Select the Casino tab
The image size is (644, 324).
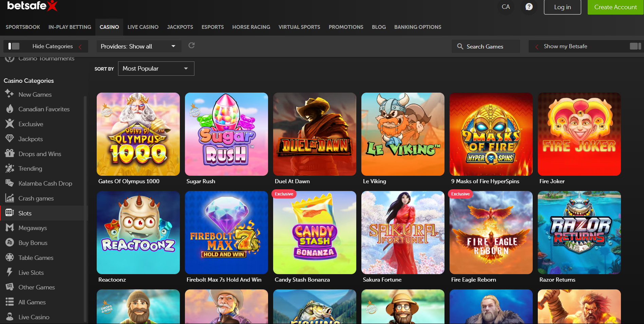109,27
